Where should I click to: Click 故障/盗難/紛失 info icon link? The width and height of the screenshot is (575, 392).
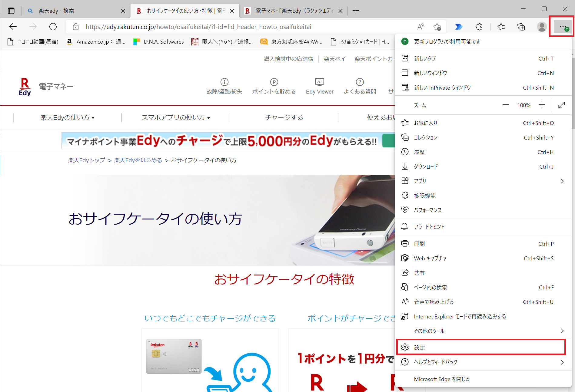(224, 86)
